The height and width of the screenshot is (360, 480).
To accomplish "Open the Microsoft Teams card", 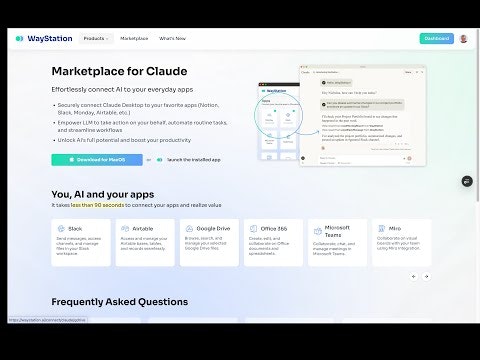I will point(337,242).
